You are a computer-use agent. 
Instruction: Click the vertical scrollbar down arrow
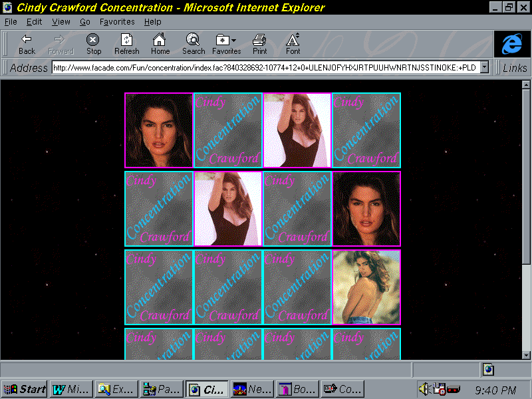[x=527, y=354]
